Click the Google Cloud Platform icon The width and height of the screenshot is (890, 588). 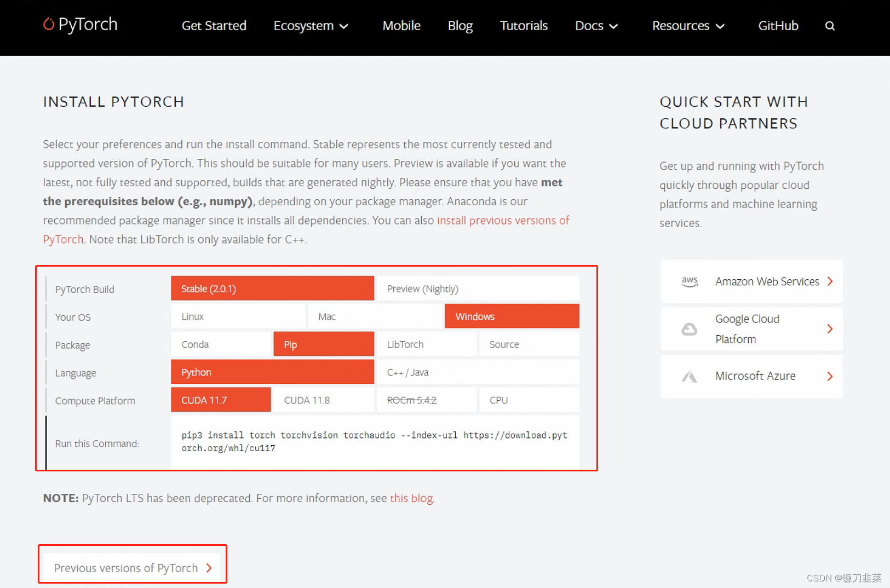[x=689, y=329]
